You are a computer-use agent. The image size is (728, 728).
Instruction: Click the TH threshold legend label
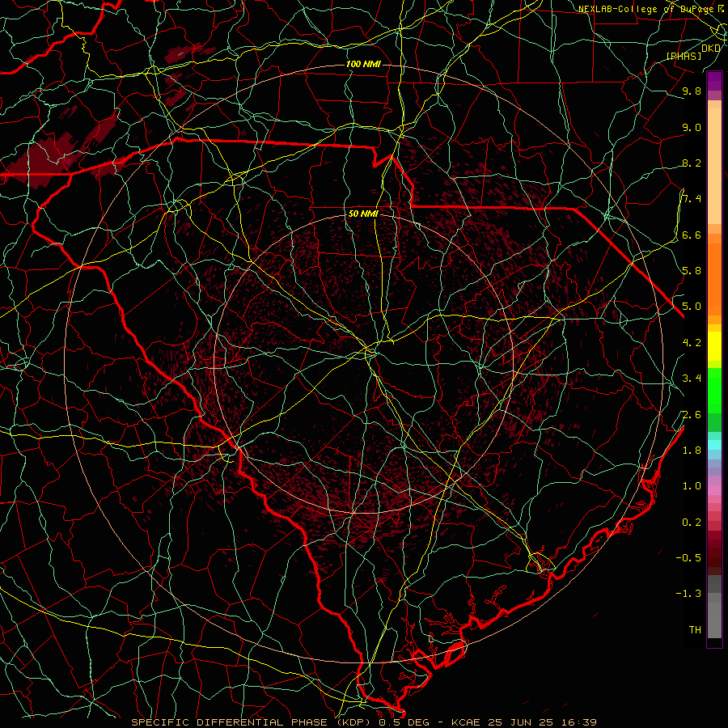695,629
